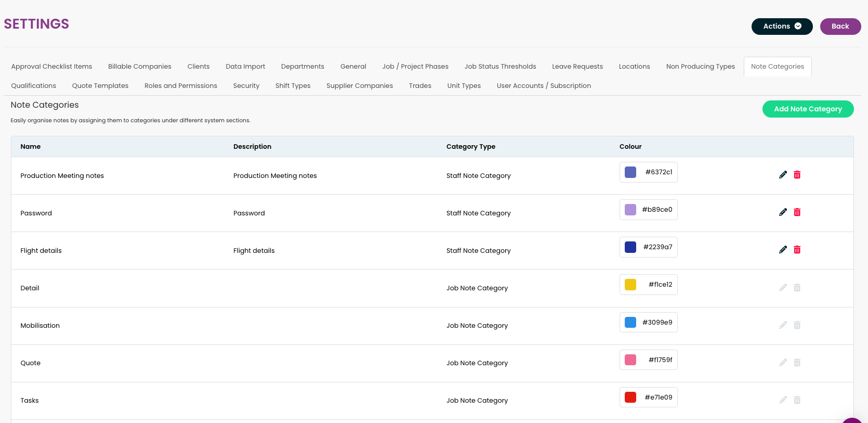This screenshot has height=423, width=868.
Task: Click the Category Type column header
Action: (471, 147)
